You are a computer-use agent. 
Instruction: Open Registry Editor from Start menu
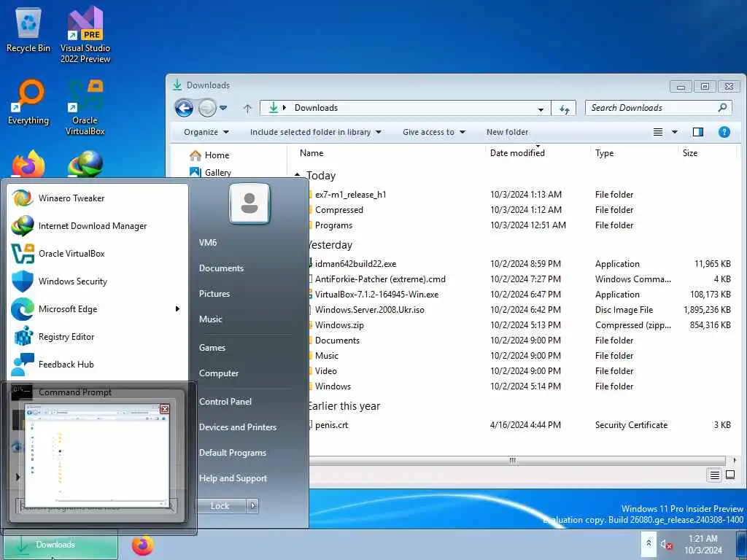click(98, 336)
